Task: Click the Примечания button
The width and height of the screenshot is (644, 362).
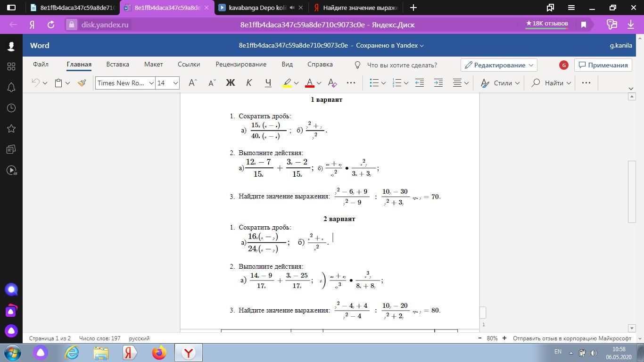Action: click(603, 65)
